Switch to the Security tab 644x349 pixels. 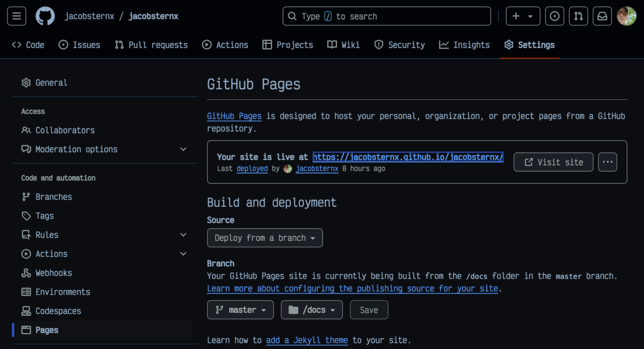[399, 45]
